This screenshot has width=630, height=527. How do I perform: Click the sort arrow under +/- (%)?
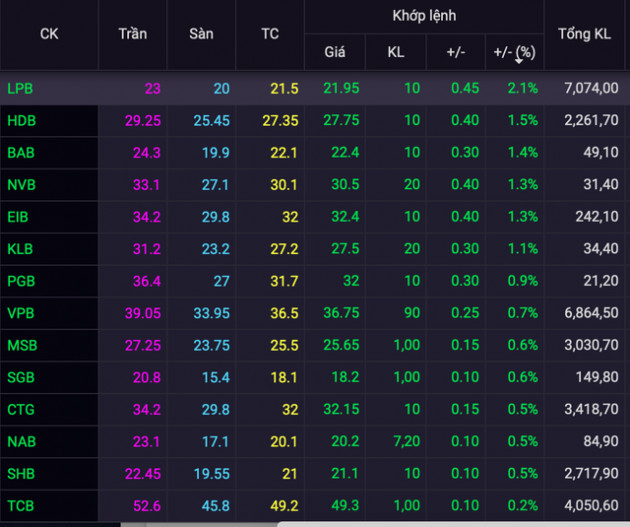pos(519,61)
